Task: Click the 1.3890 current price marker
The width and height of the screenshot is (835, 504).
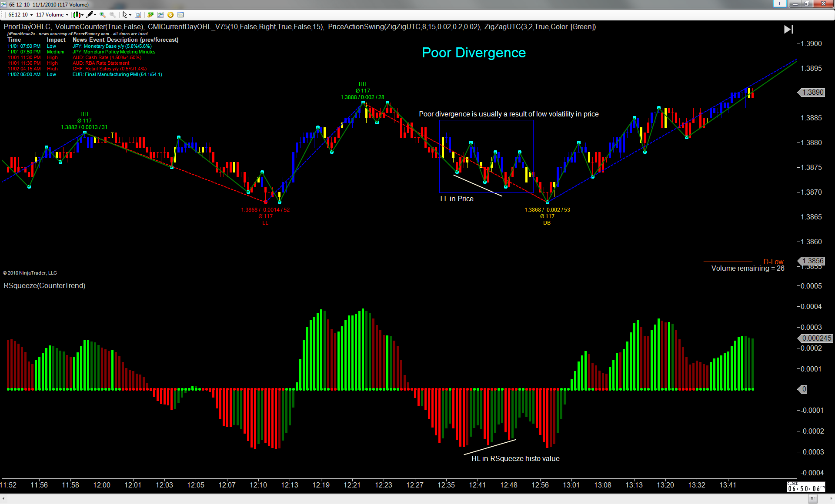Action: (x=812, y=93)
